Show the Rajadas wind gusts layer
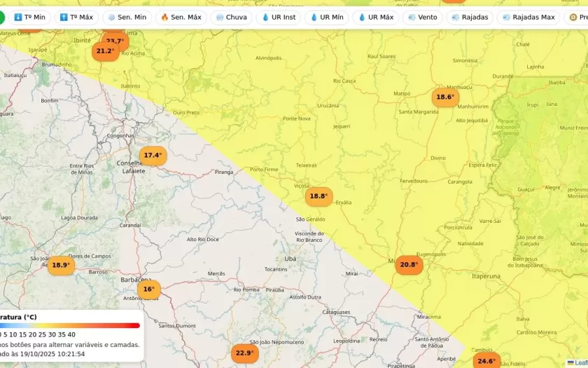 [470, 17]
